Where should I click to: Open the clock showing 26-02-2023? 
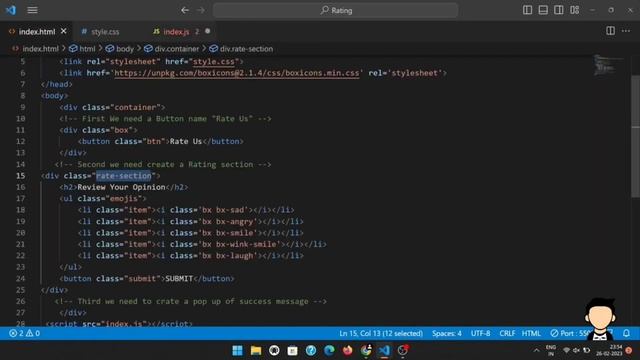coord(609,350)
